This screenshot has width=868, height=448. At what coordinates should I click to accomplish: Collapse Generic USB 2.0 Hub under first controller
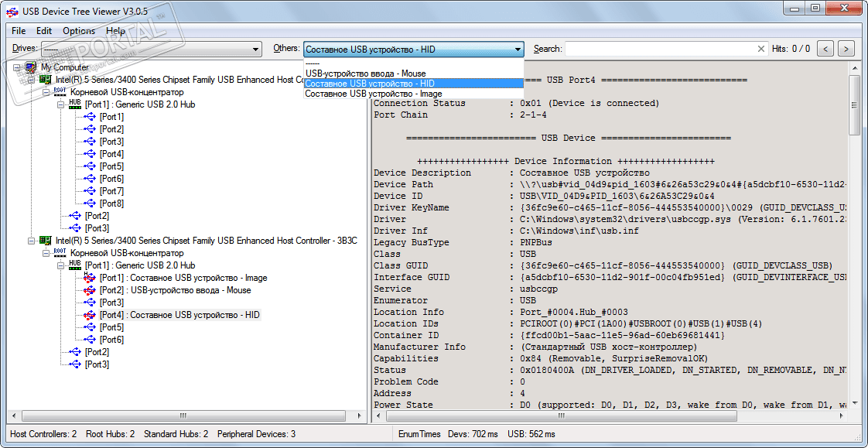(60, 104)
